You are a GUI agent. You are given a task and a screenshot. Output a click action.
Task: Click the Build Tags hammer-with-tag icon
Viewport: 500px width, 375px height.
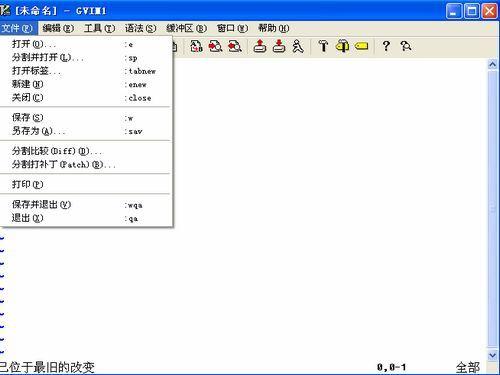pyautogui.click(x=342, y=46)
